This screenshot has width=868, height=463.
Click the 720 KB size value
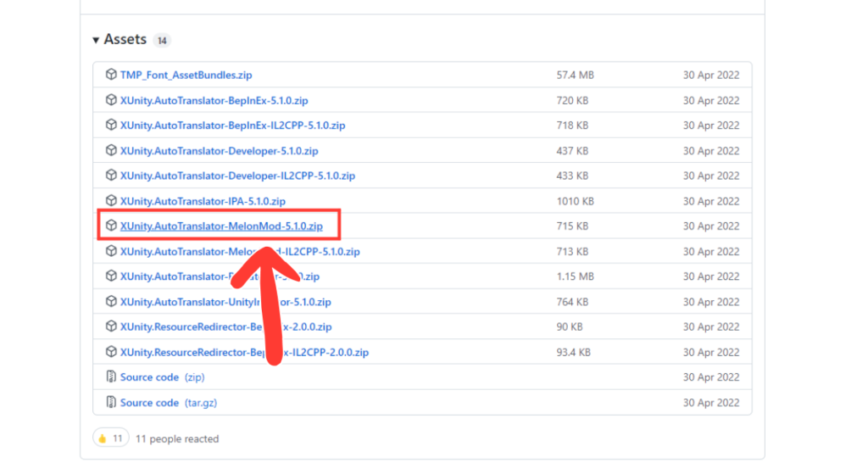click(x=572, y=100)
